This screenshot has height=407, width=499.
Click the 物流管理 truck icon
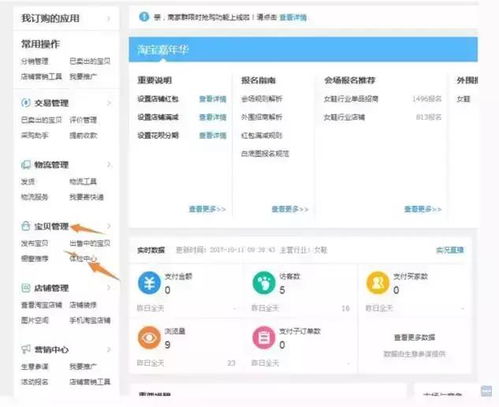26,165
